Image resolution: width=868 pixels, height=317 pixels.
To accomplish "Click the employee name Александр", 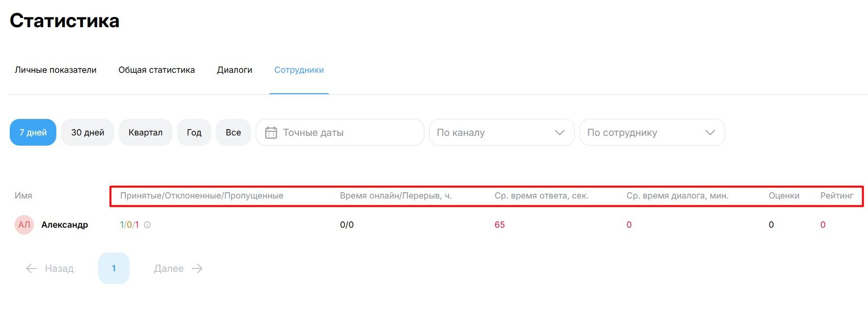I will coord(65,225).
